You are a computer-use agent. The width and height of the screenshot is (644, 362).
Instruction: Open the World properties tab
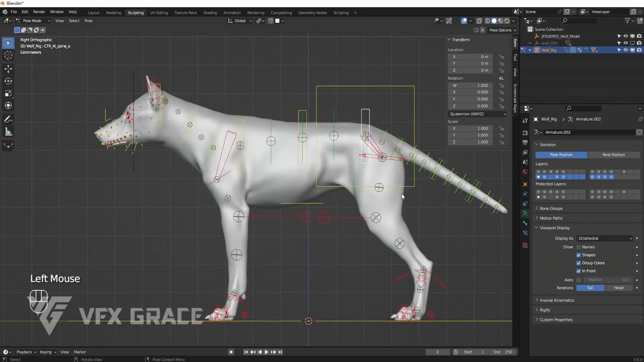tap(525, 172)
